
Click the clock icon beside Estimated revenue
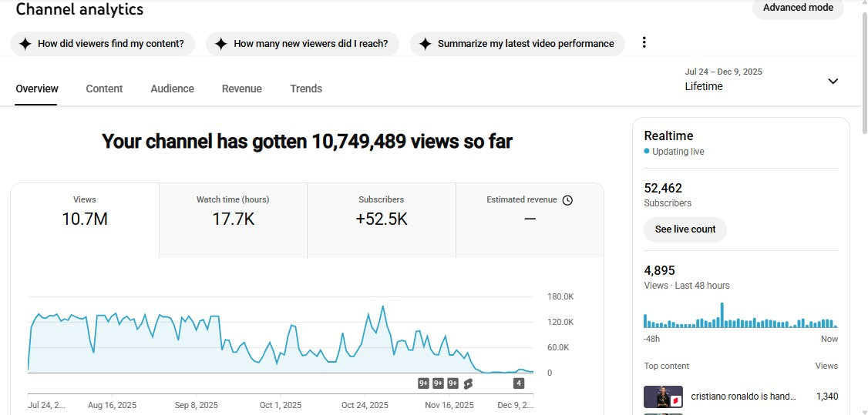pyautogui.click(x=567, y=200)
